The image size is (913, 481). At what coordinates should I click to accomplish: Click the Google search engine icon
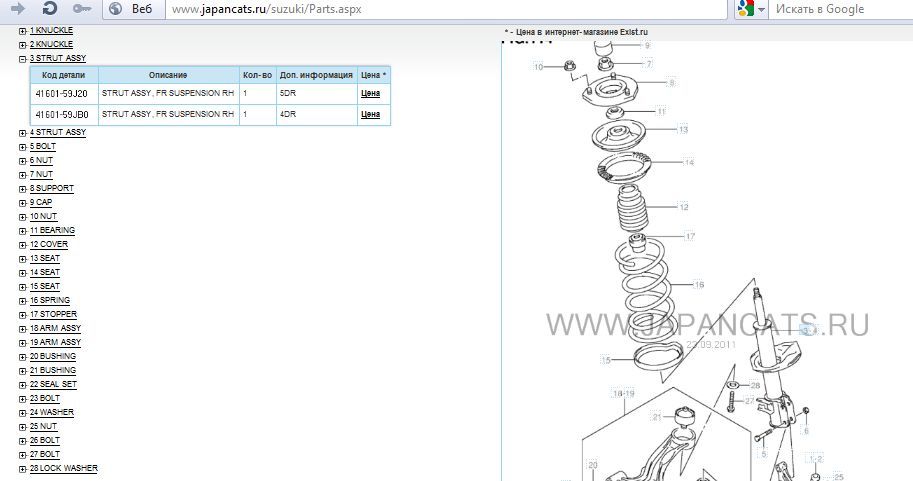click(745, 9)
